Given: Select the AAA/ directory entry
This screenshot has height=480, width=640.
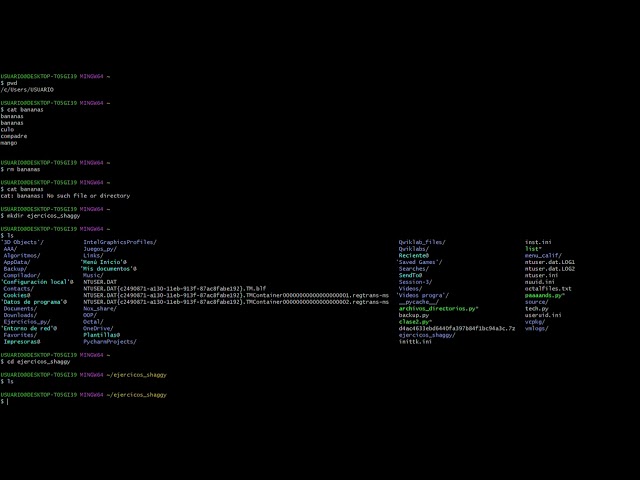Looking at the screenshot, I should (x=10, y=249).
